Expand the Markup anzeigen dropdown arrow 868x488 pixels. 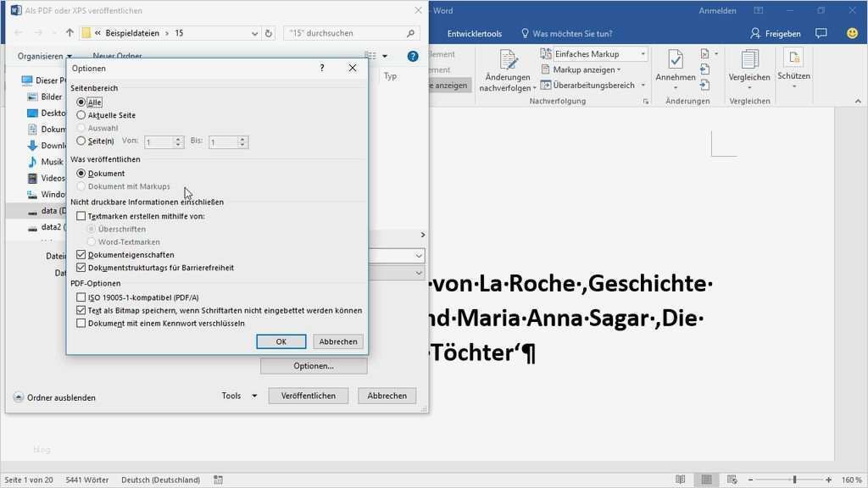click(x=618, y=69)
